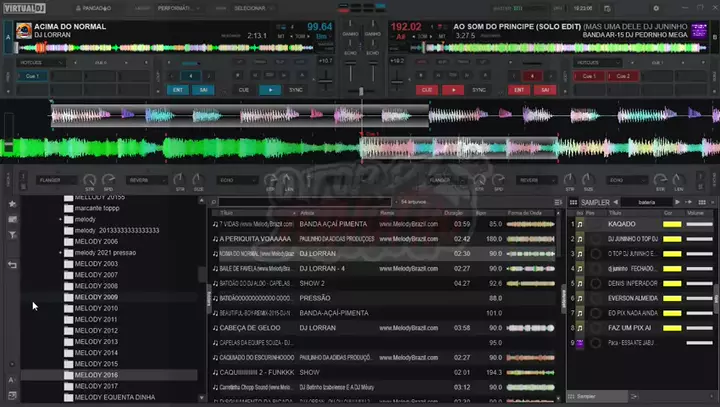Click the favorites star icon in sidebar
The height and width of the screenshot is (407, 720).
[12, 204]
